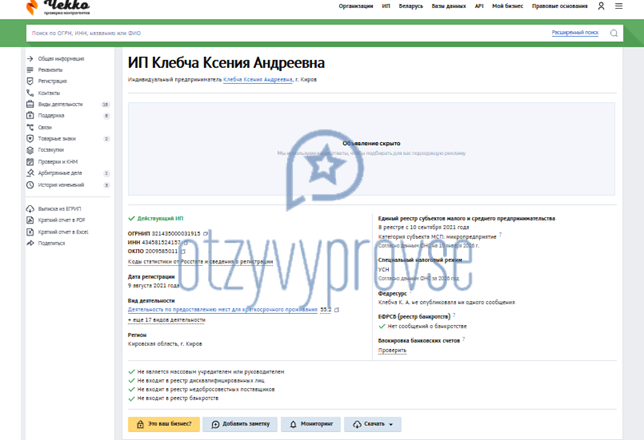Copy the ИНН number icon

point(185,242)
